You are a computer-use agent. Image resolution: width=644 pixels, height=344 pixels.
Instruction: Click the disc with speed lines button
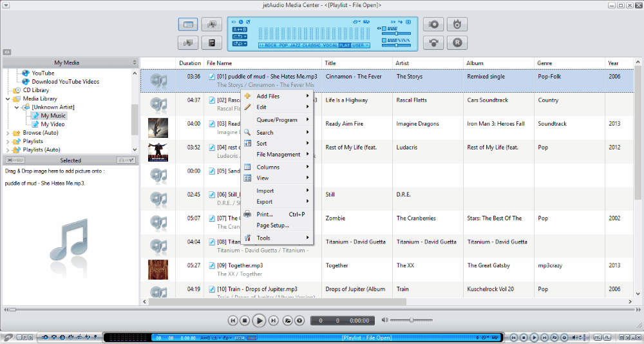[x=433, y=24]
